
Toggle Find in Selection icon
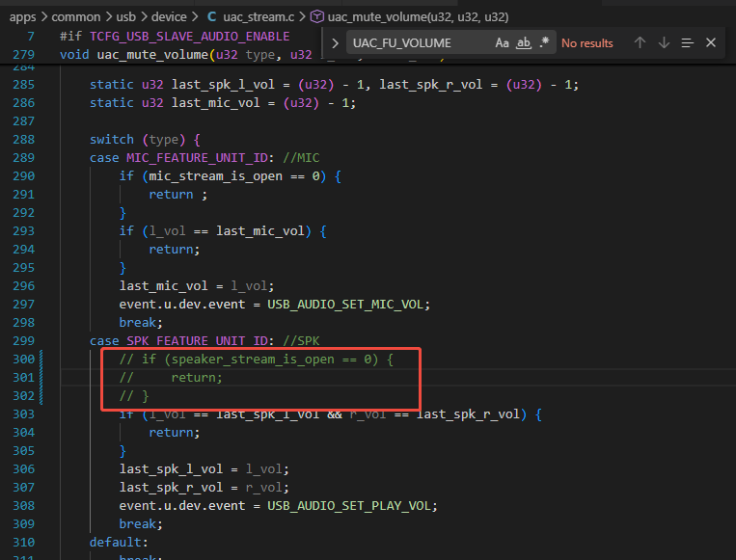pos(687,43)
